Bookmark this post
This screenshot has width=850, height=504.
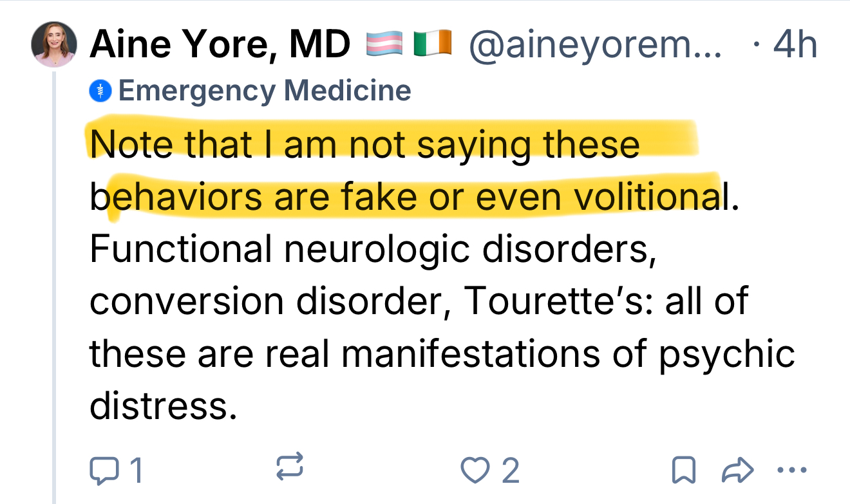tap(683, 471)
